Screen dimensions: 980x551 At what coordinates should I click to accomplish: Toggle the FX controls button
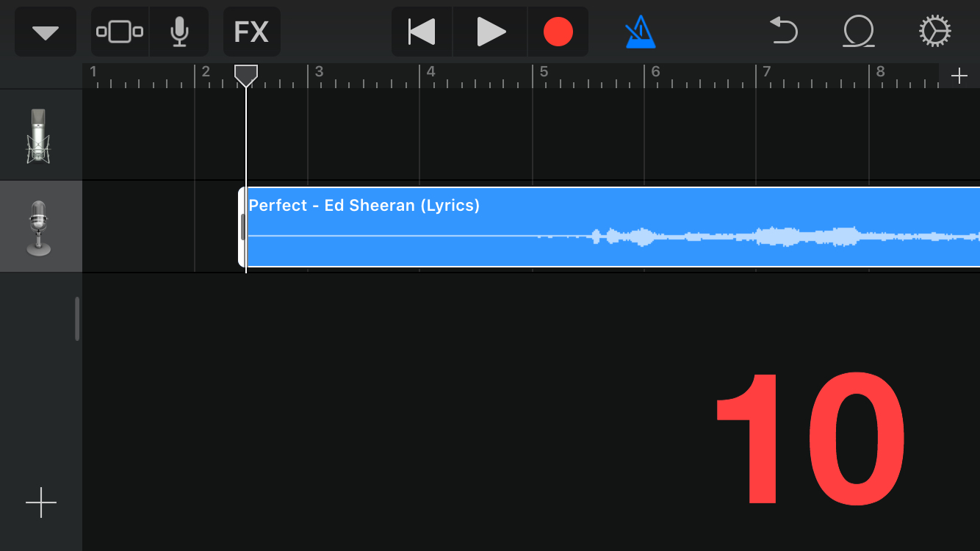pyautogui.click(x=251, y=32)
